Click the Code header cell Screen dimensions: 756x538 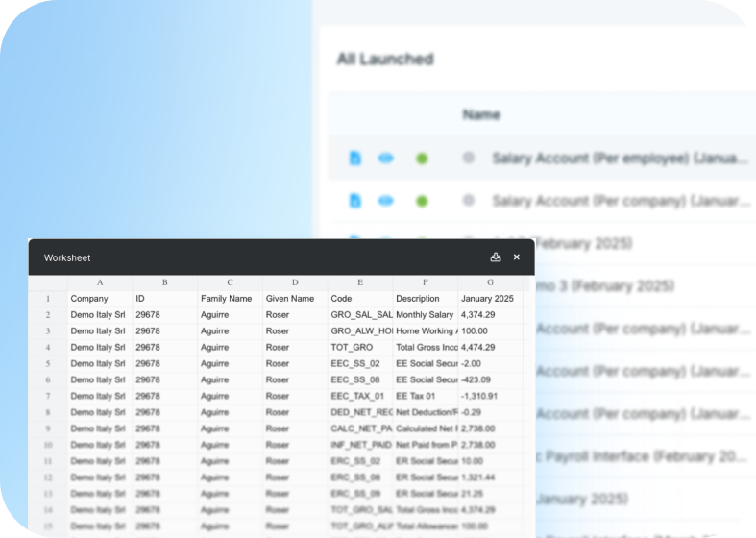point(360,299)
